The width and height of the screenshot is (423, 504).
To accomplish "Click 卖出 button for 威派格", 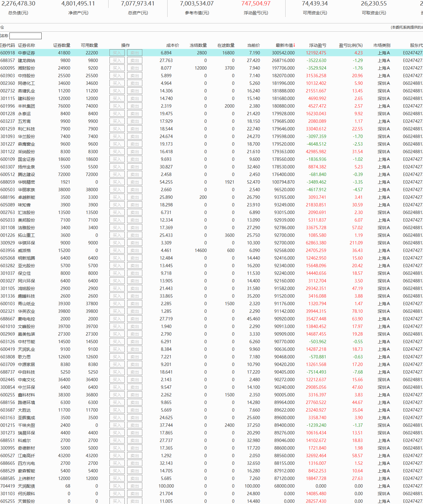I will tap(135, 250).
